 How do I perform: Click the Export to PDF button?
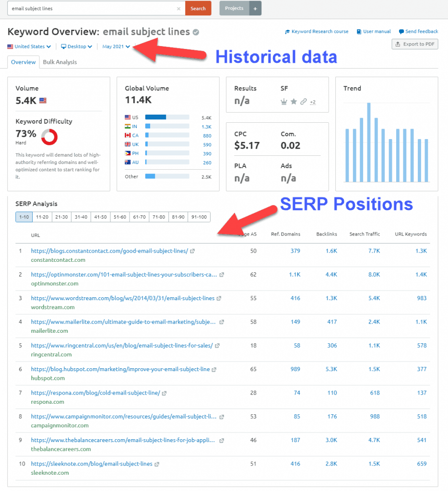pos(415,44)
